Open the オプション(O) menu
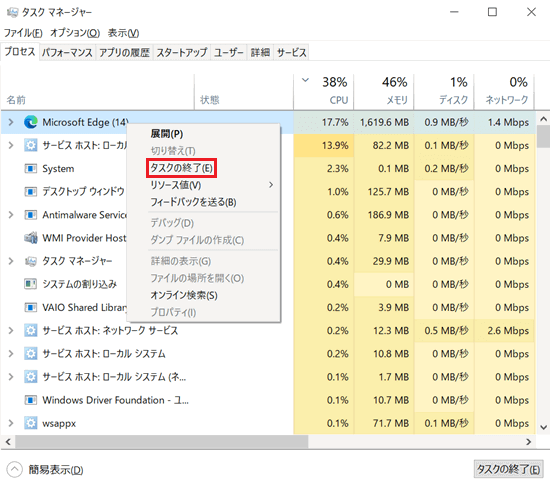The width and height of the screenshot is (550, 489). coord(75,33)
